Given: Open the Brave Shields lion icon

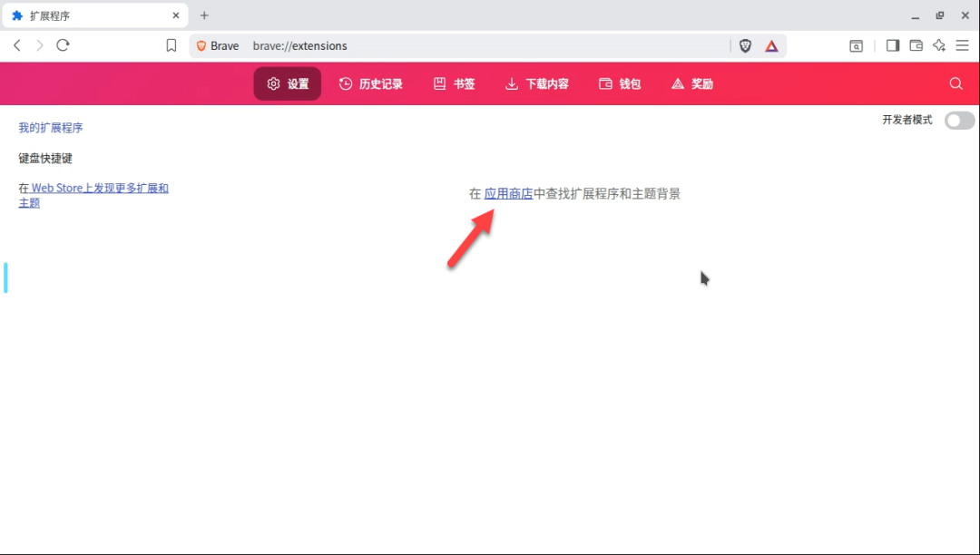Looking at the screenshot, I should coord(745,45).
